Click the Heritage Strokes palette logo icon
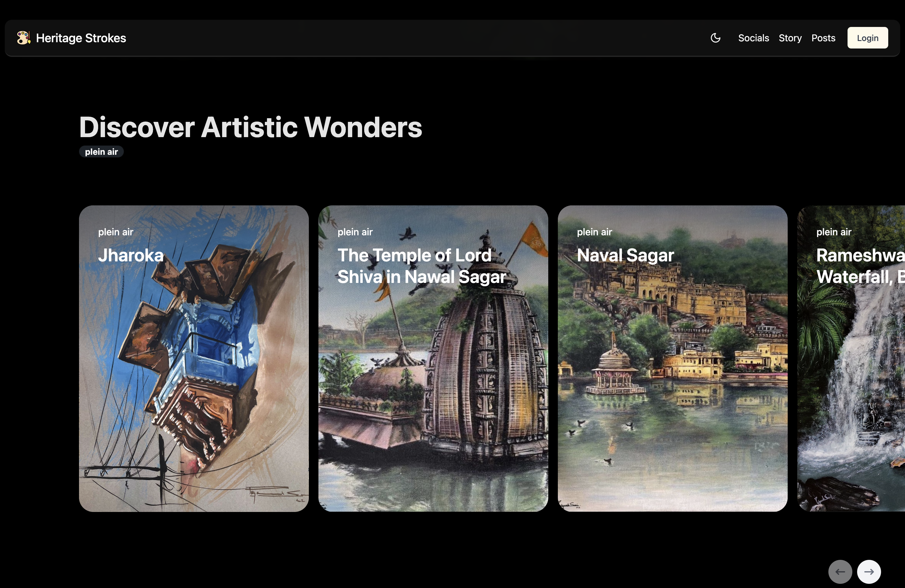The height and width of the screenshot is (588, 905). pyautogui.click(x=24, y=38)
